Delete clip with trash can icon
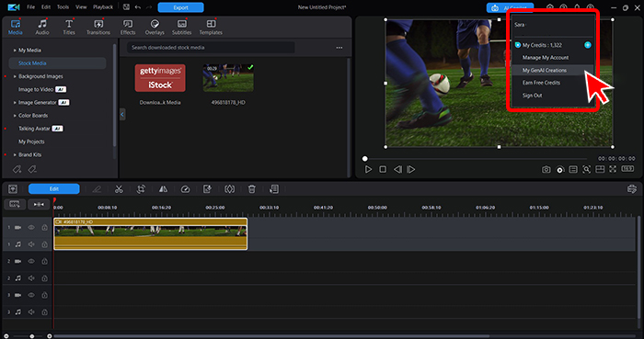The image size is (644, 339). (252, 189)
